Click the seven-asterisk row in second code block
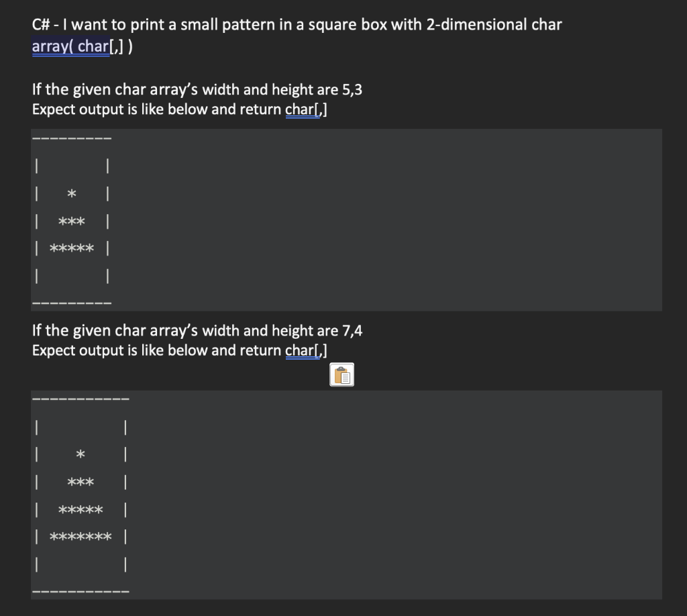 point(81,536)
